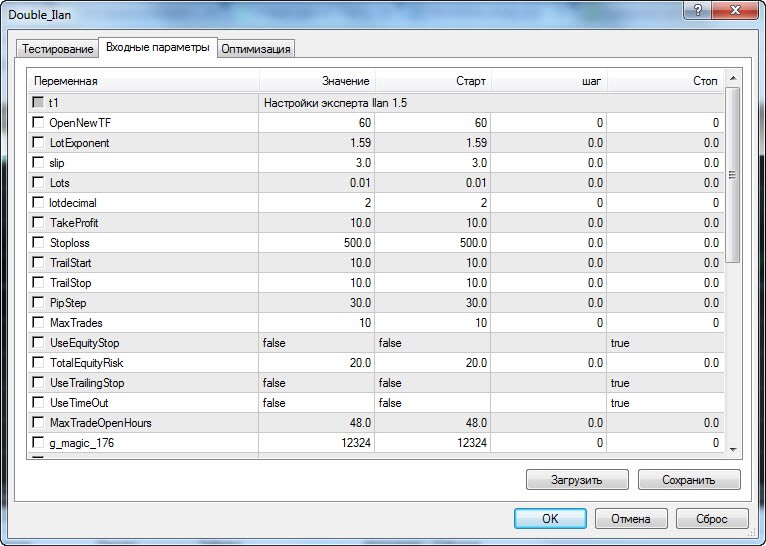Click the Сохранить button
This screenshot has width=766, height=546.
689,480
